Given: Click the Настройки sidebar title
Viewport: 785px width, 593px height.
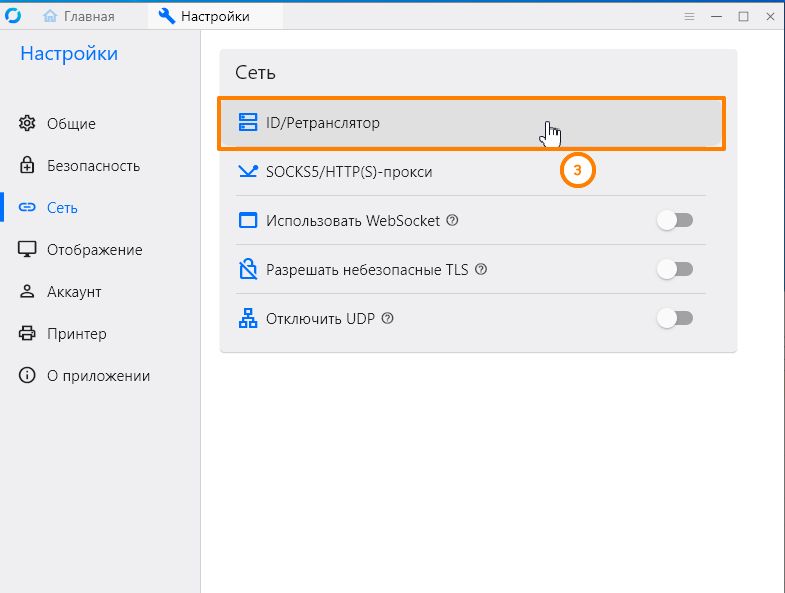Looking at the screenshot, I should coord(69,53).
